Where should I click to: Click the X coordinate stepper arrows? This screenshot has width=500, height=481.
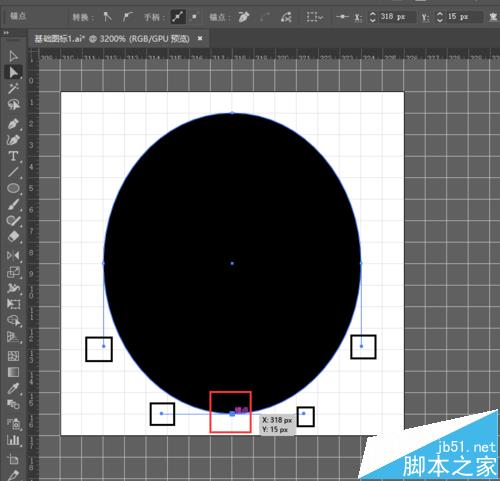tap(372, 17)
